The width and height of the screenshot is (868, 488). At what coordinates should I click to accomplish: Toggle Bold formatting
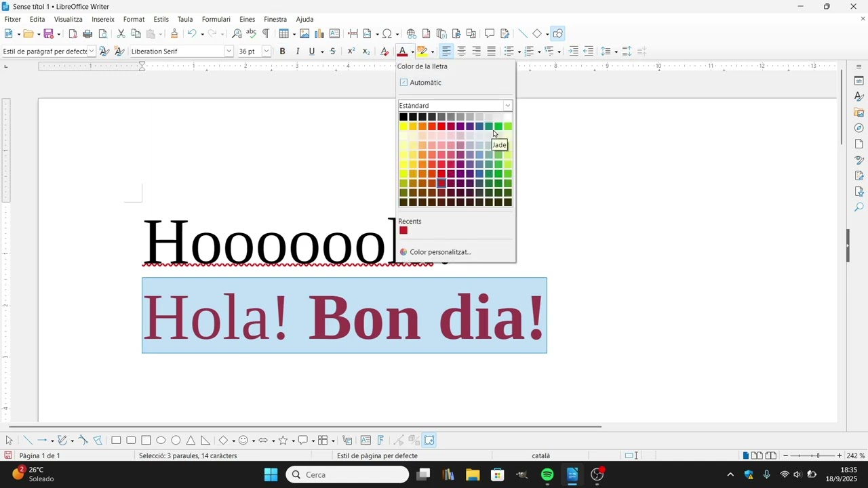[283, 52]
